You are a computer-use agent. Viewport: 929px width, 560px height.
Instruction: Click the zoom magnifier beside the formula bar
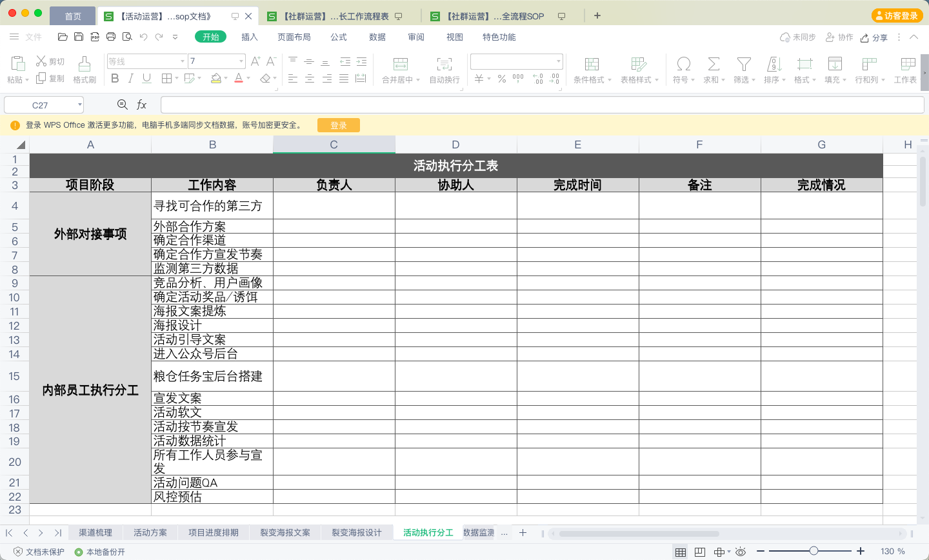[123, 105]
